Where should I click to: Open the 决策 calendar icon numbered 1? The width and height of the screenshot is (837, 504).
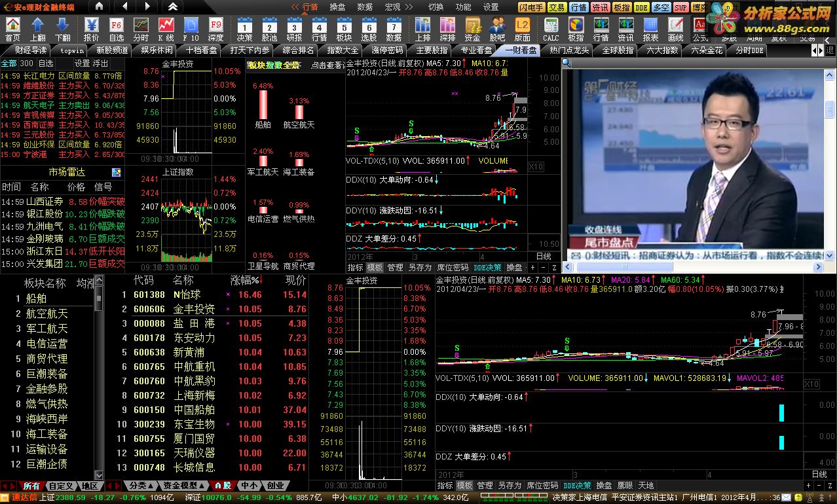click(244, 29)
